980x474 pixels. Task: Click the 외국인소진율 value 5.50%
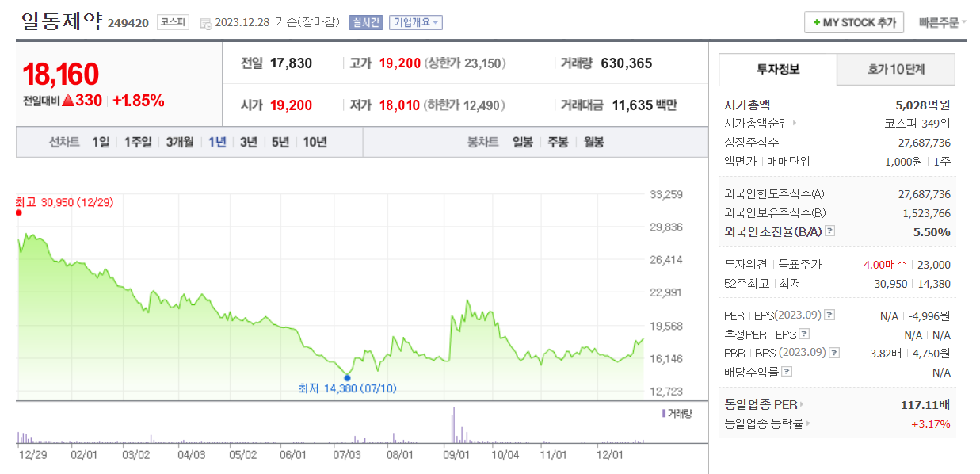tap(932, 231)
